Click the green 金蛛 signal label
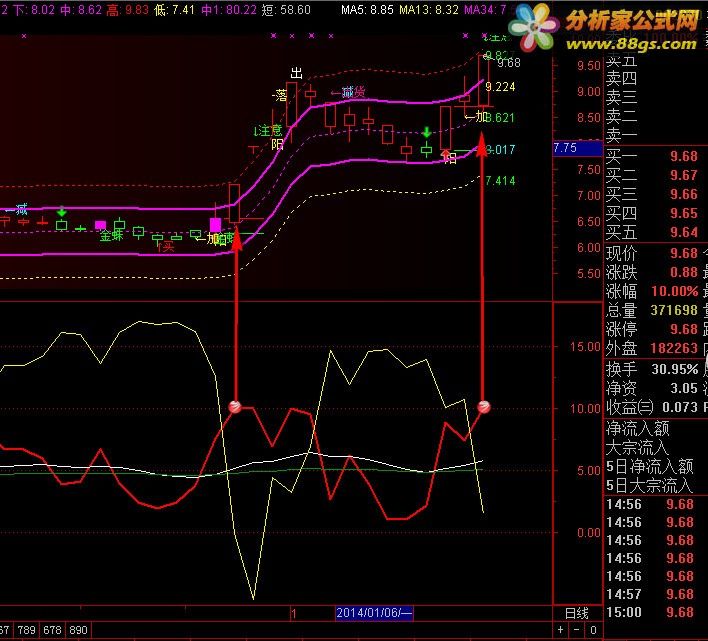 (x=111, y=235)
